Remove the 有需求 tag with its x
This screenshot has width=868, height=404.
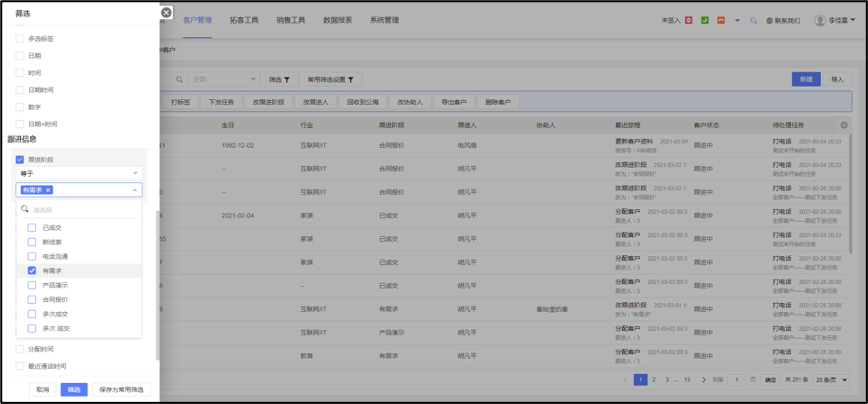48,190
